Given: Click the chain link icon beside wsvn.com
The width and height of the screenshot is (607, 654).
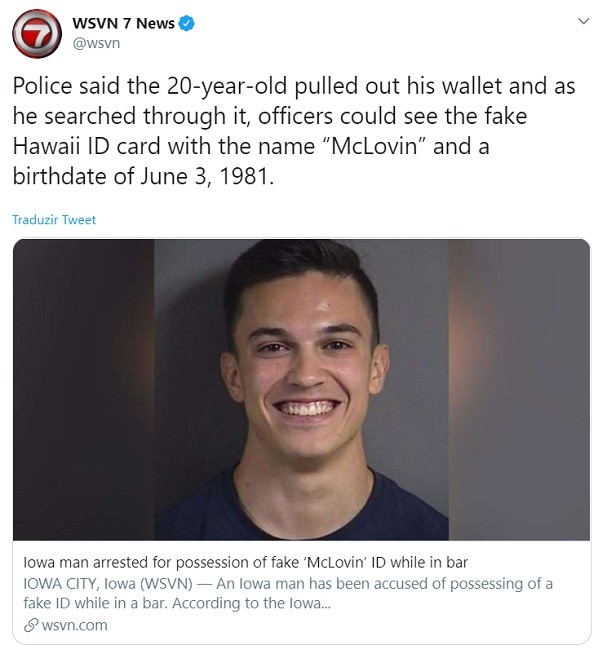Looking at the screenshot, I should (31, 625).
